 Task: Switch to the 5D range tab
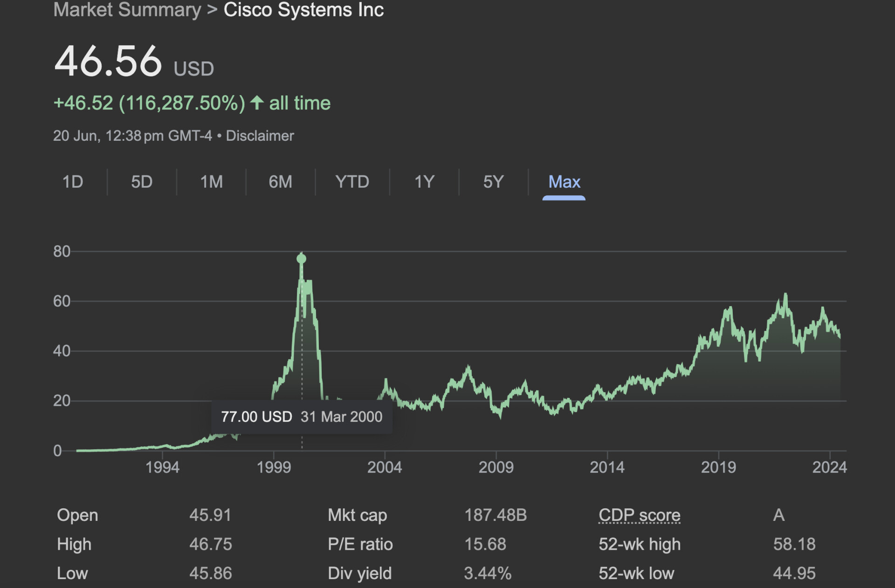[142, 182]
